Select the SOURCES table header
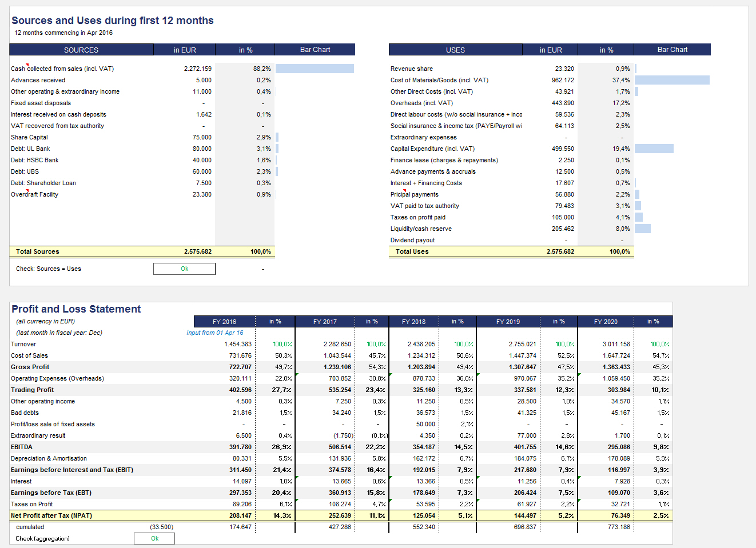756x548 pixels. point(81,50)
